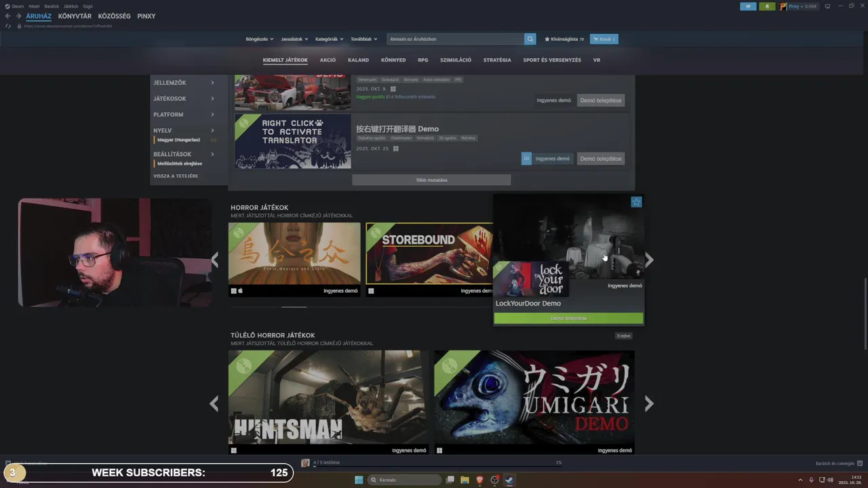Select the SPORT ÉS VERSENYZÉS tab

pyautogui.click(x=552, y=60)
